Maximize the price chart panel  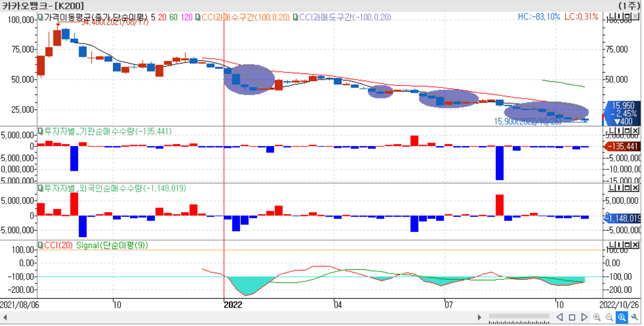click(x=627, y=17)
